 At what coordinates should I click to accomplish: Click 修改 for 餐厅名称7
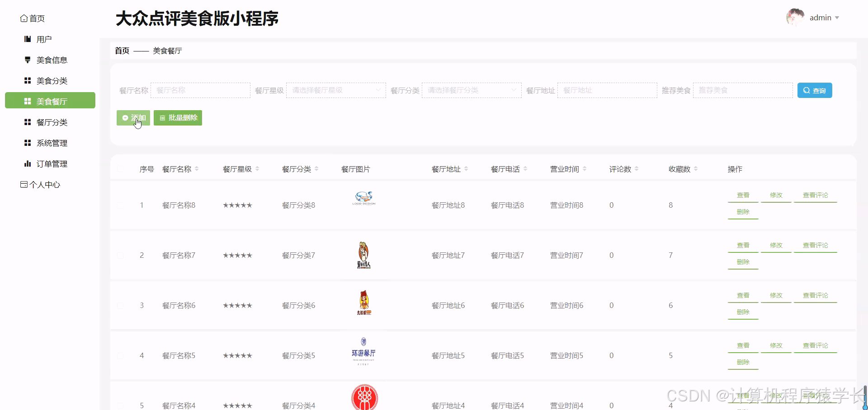tap(776, 245)
